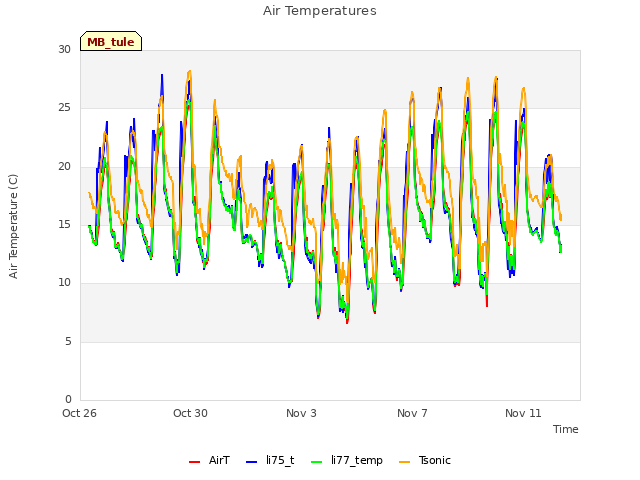Click the 15 y-axis value
Image resolution: width=640 pixels, height=480 pixels.
64,224
